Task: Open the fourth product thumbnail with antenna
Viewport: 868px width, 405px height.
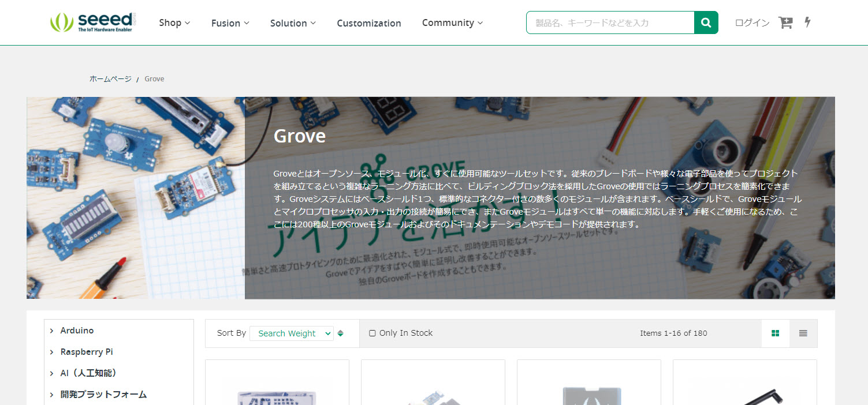Action: (745, 382)
